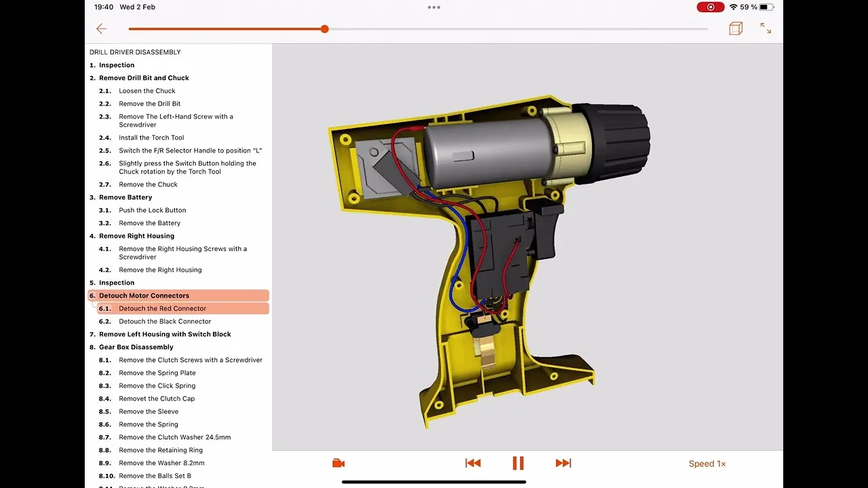
Task: Click the orange camera icon
Action: click(x=338, y=464)
